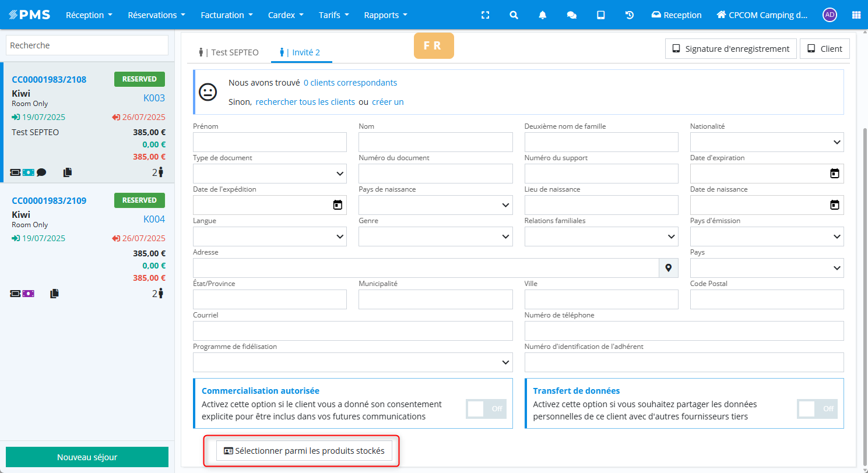The height and width of the screenshot is (473, 868).
Task: Click the AD user avatar
Action: click(x=830, y=15)
